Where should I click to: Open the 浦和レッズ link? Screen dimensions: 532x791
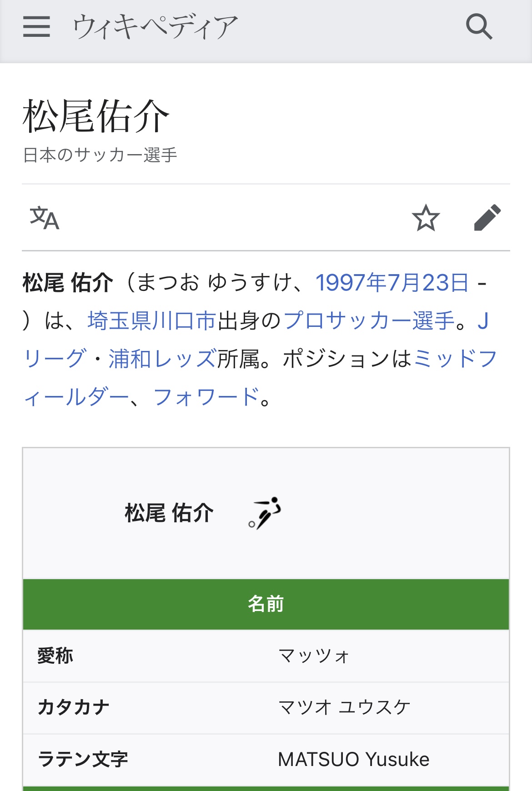point(162,359)
